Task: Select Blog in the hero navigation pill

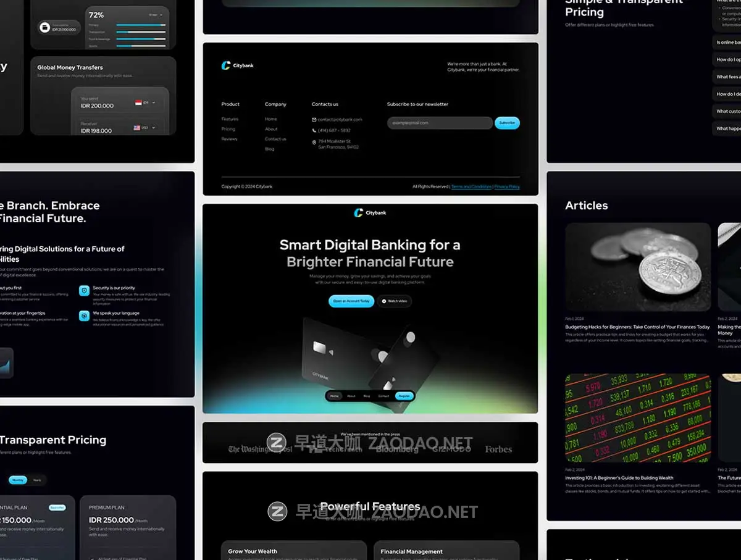Action: click(367, 396)
